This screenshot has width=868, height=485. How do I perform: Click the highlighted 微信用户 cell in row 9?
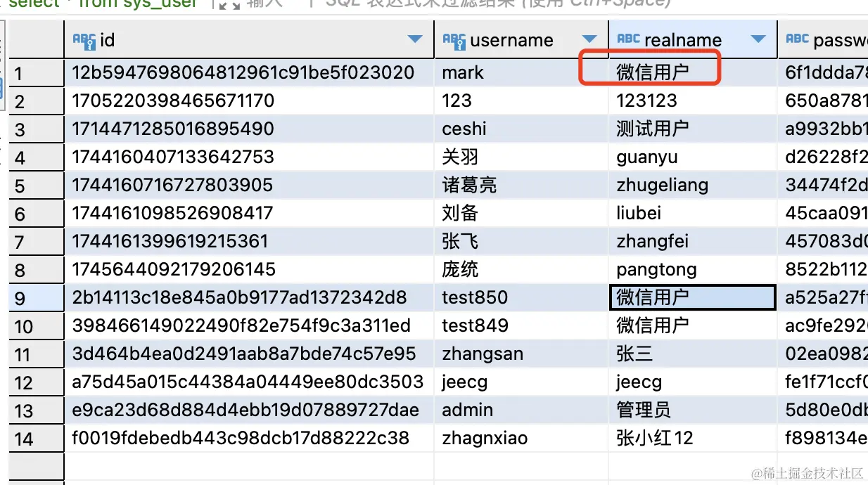tap(692, 297)
